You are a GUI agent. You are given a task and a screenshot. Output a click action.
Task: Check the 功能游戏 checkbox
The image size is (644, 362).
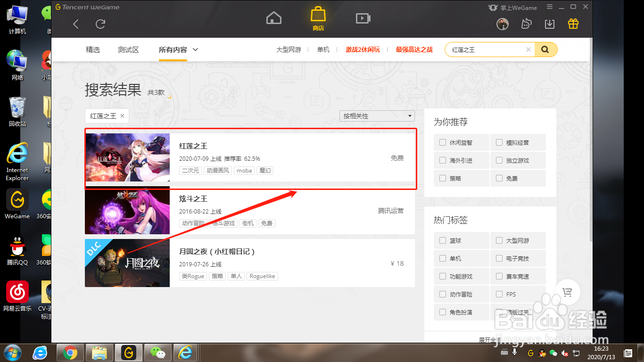click(442, 276)
